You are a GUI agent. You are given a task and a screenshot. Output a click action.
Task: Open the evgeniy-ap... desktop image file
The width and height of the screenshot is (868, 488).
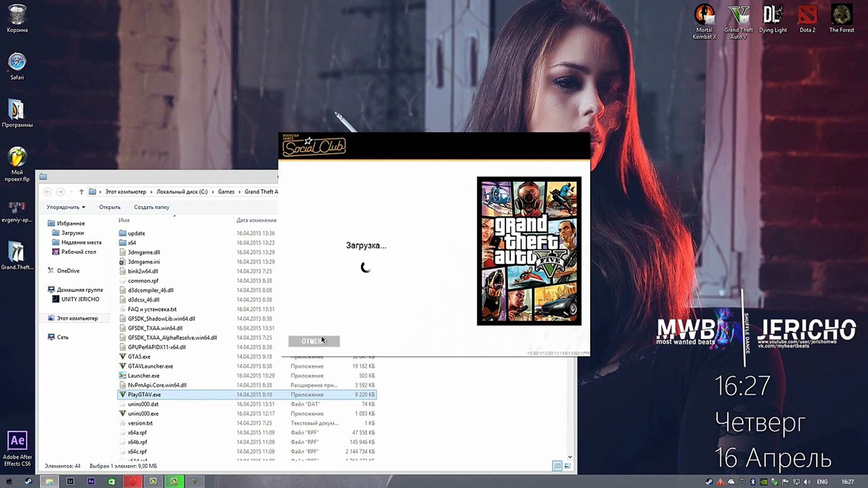tap(17, 212)
